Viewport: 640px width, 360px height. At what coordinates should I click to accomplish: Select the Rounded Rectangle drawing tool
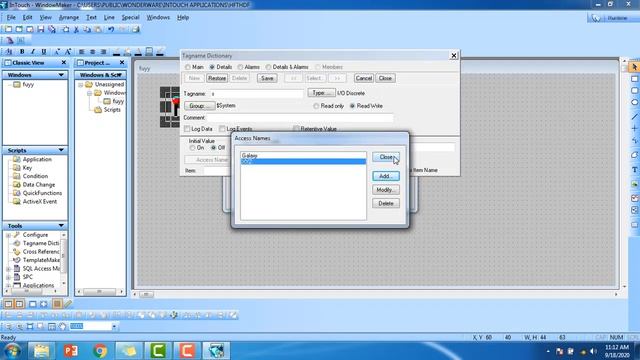click(x=634, y=91)
